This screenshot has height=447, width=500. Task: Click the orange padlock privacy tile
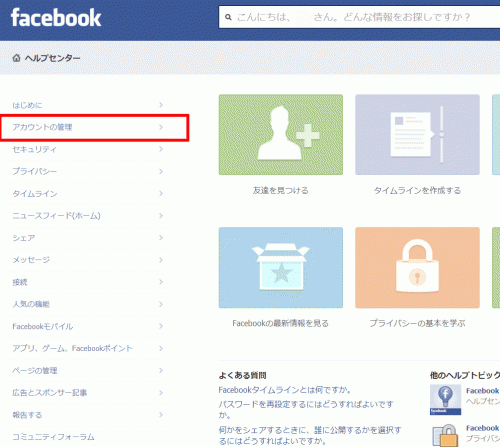417,268
